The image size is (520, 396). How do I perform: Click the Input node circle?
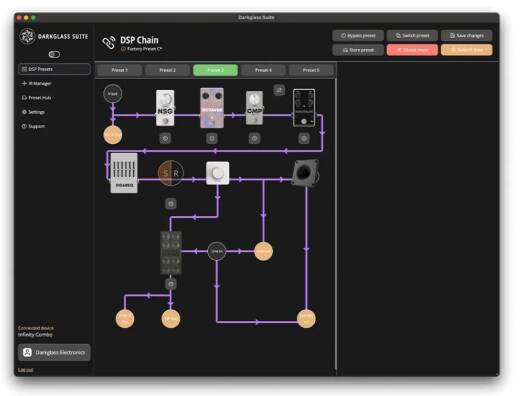(113, 94)
